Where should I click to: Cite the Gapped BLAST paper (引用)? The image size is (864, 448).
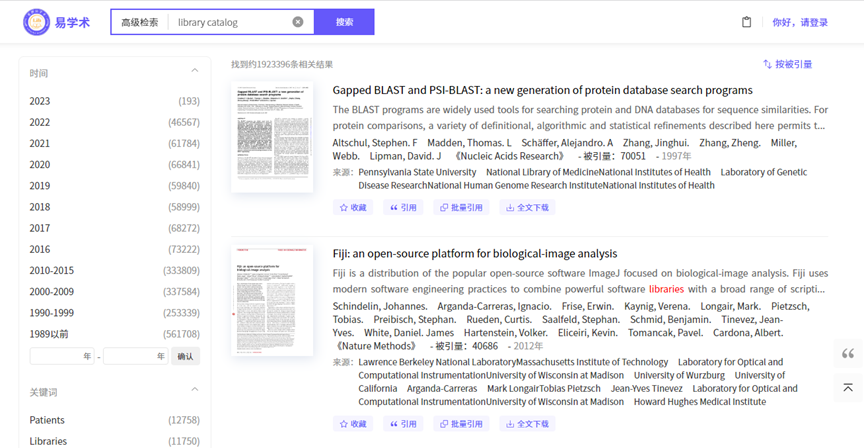403,208
